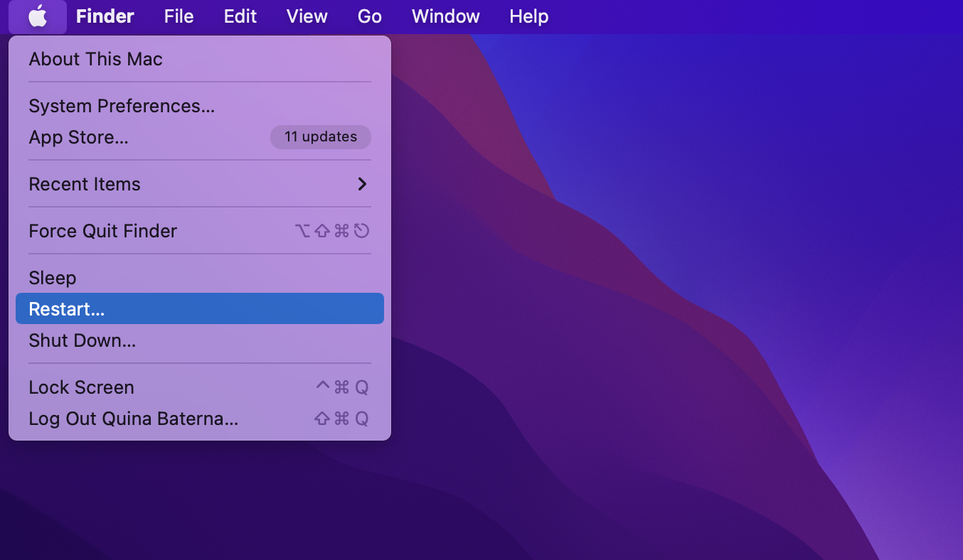Open the File menu
Screen dimensions: 963x560
coord(179,16)
